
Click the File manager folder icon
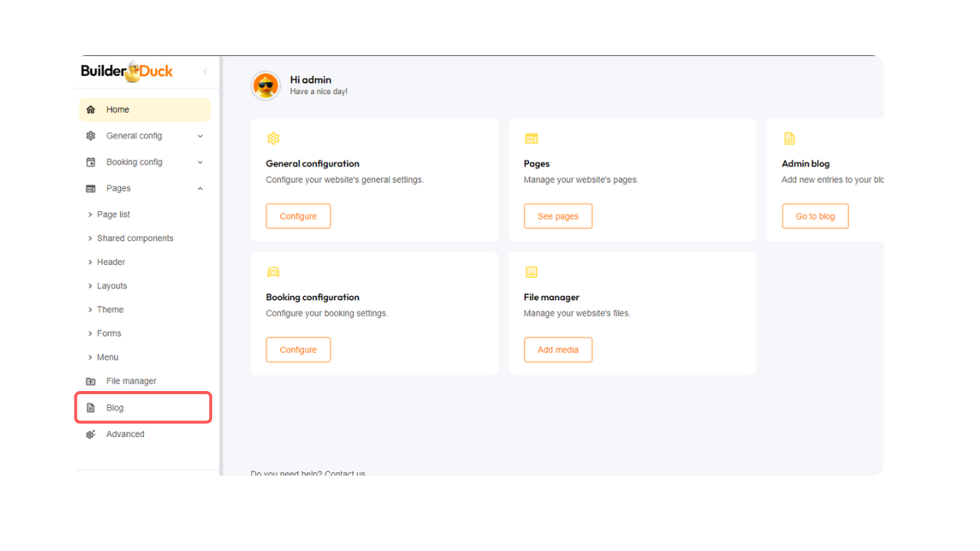coord(91,381)
